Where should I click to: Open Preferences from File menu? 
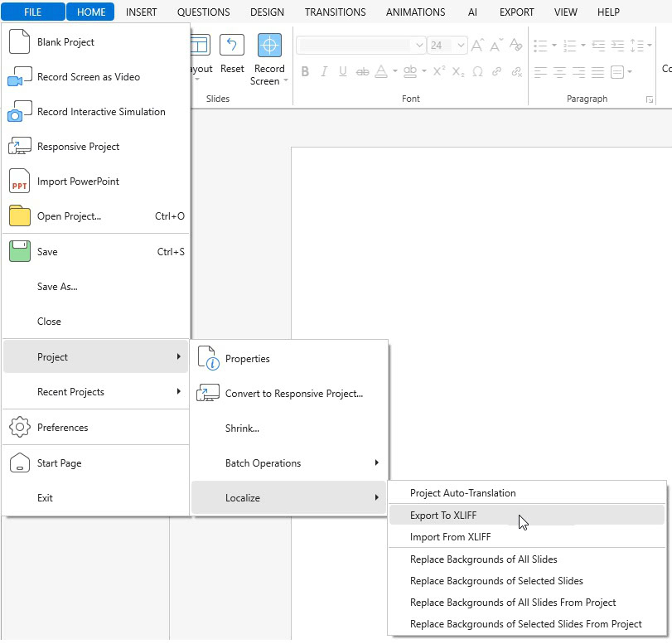coord(62,427)
